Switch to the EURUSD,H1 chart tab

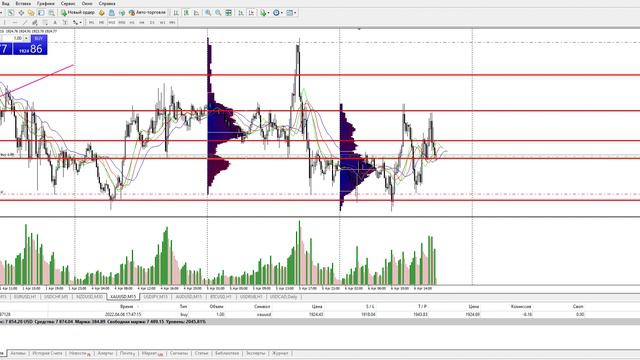pyautogui.click(x=25, y=297)
